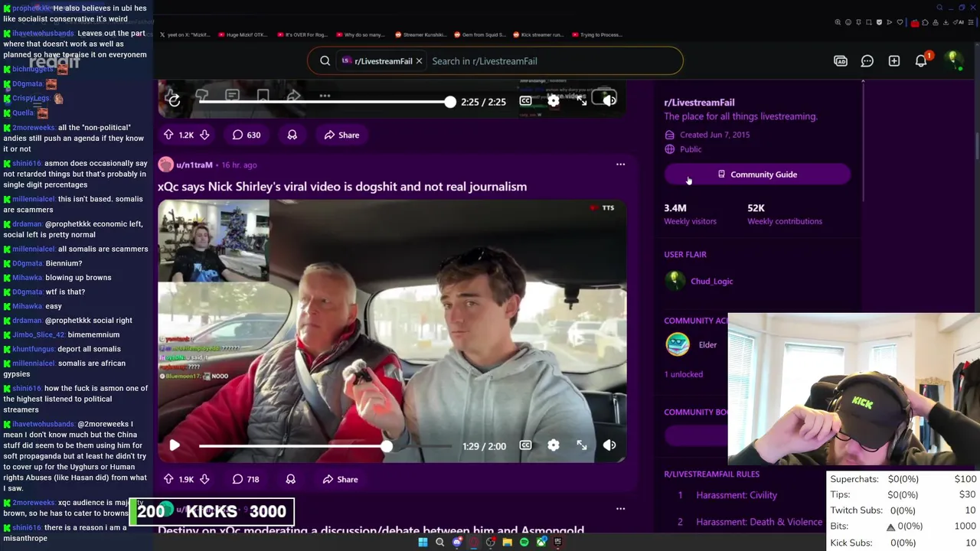Image resolution: width=980 pixels, height=551 pixels.
Task: Open options menu for Destiny on xQc post
Action: tap(620, 509)
